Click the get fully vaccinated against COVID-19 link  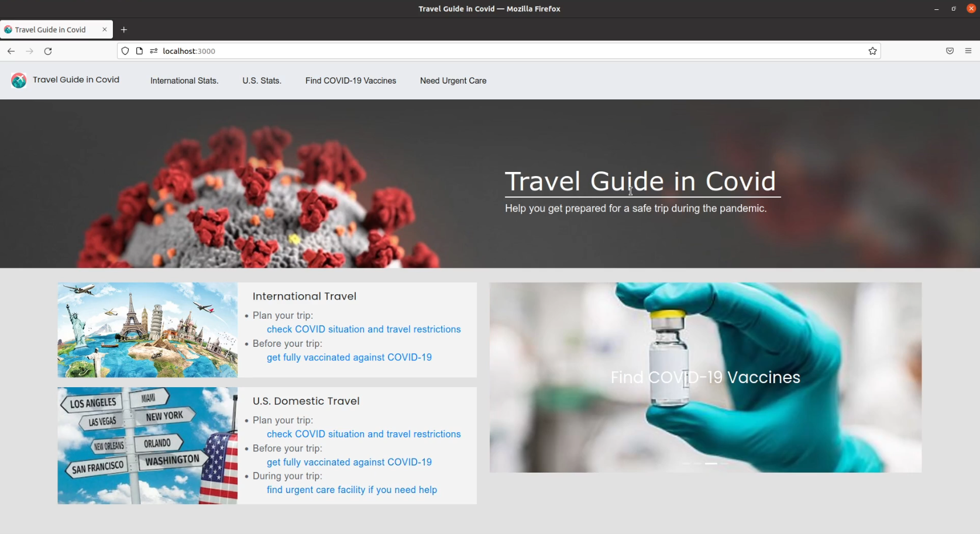(x=349, y=357)
